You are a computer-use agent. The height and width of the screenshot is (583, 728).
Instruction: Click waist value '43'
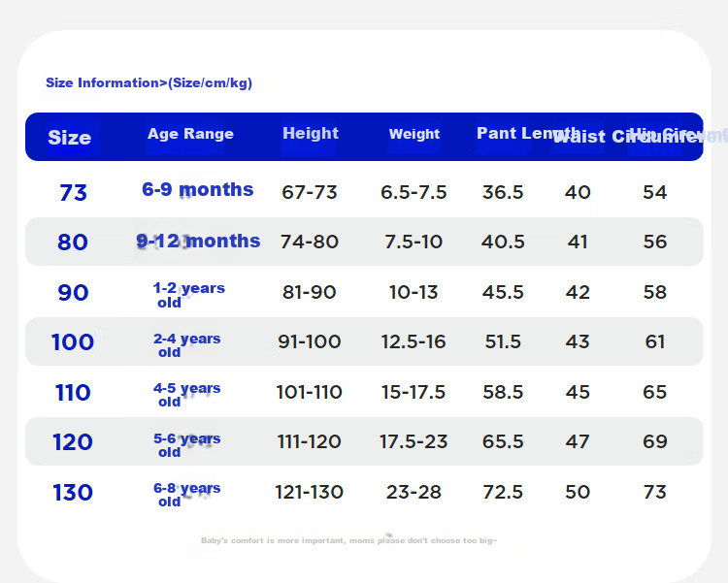click(x=578, y=341)
